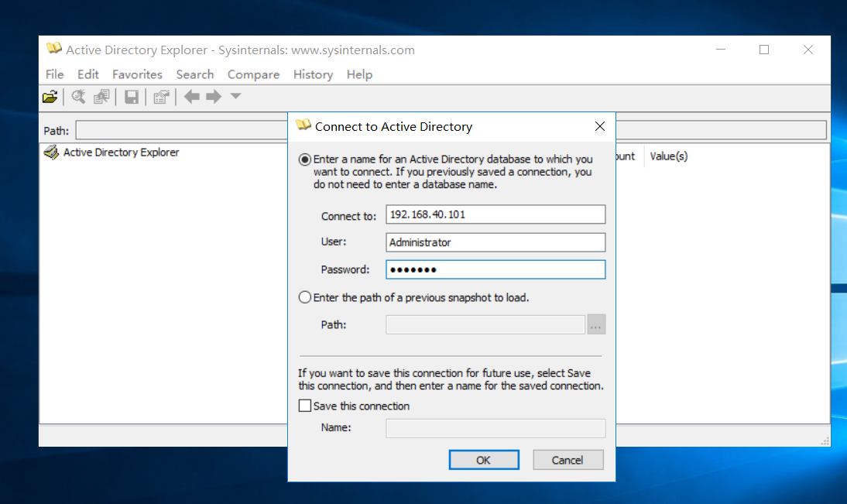Click the Properties toolbar icon

pos(161,98)
